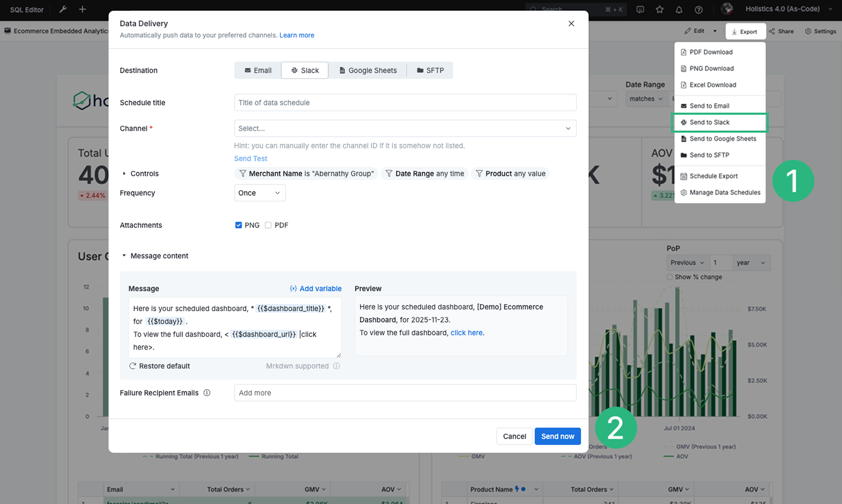Open the notifications bell icon
Screen dimensions: 842x504
point(679,9)
